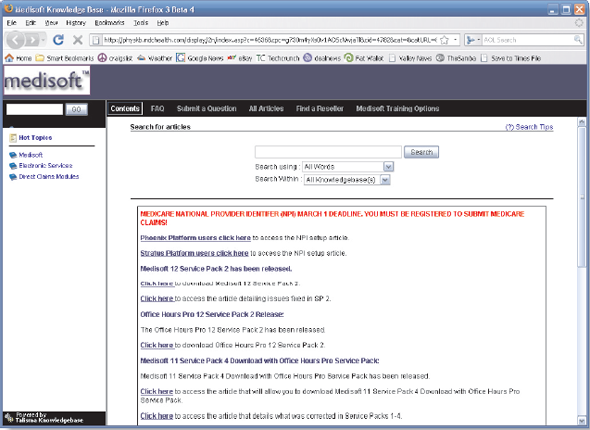Click the page icon in the address bar
This screenshot has width=590, height=430.
click(96, 40)
